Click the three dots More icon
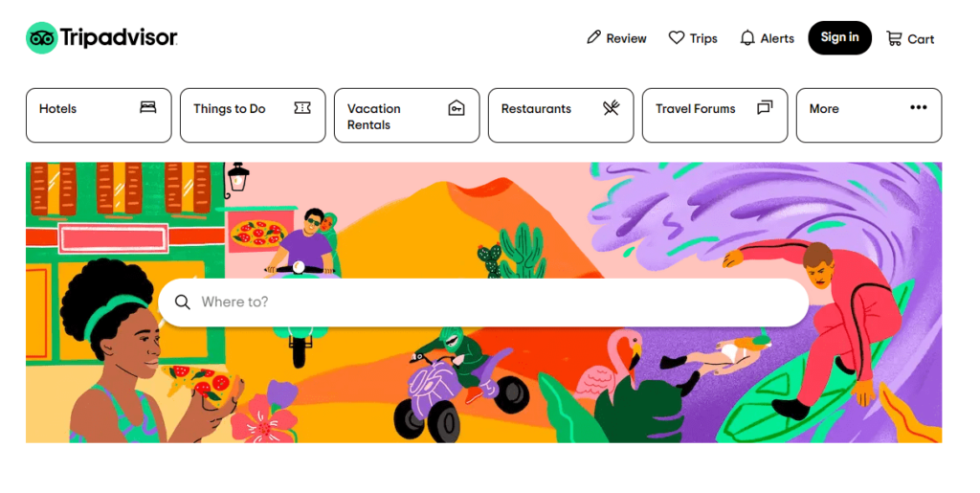Image resolution: width=980 pixels, height=493 pixels. click(919, 107)
